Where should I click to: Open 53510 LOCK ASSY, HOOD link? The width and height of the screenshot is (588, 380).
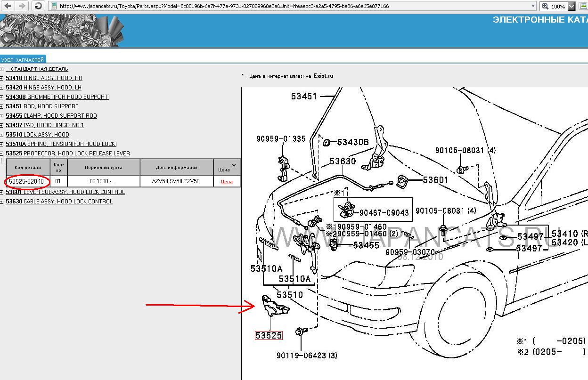click(37, 135)
